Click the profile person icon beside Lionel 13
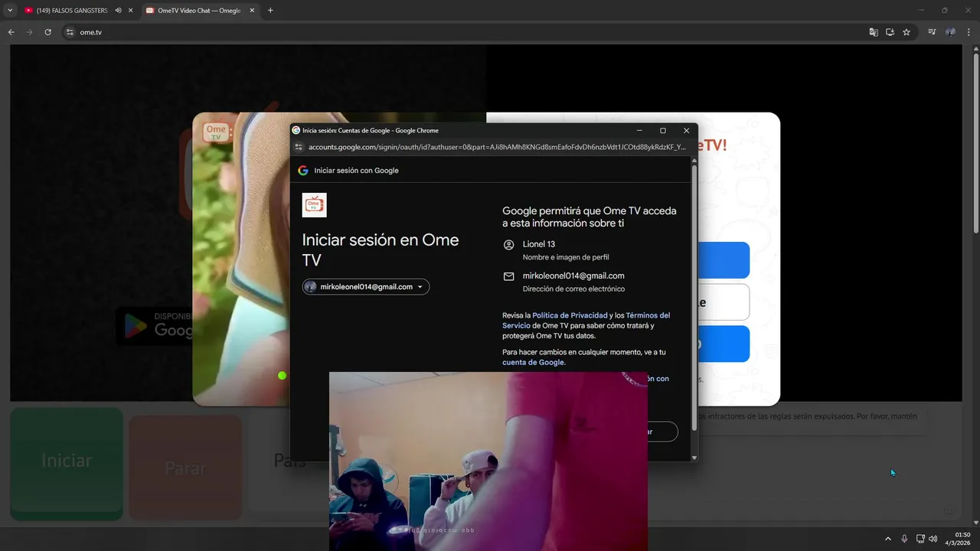980x551 pixels. click(x=509, y=245)
